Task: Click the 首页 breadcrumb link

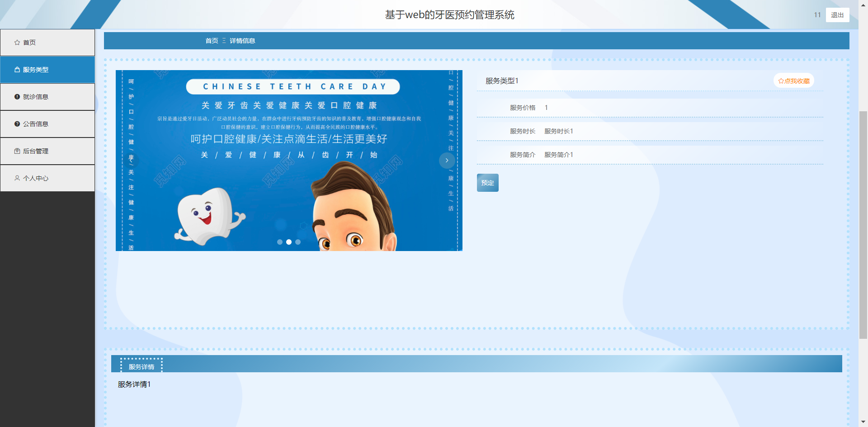Action: (x=212, y=41)
